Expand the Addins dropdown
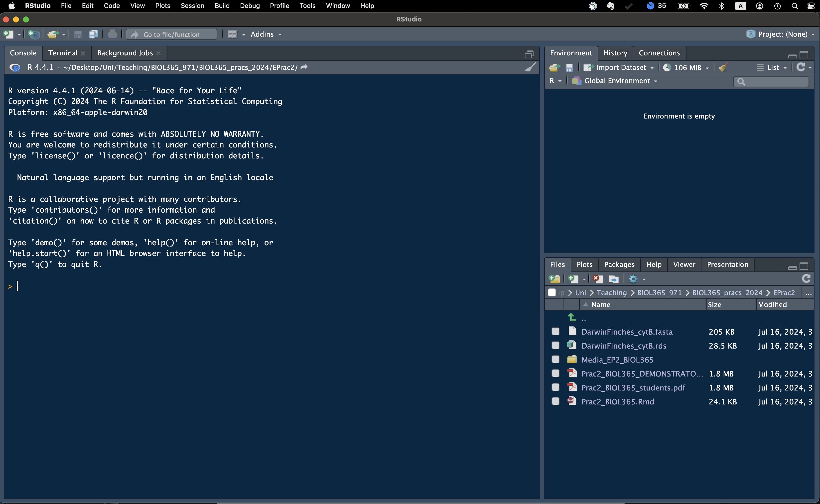 266,34
